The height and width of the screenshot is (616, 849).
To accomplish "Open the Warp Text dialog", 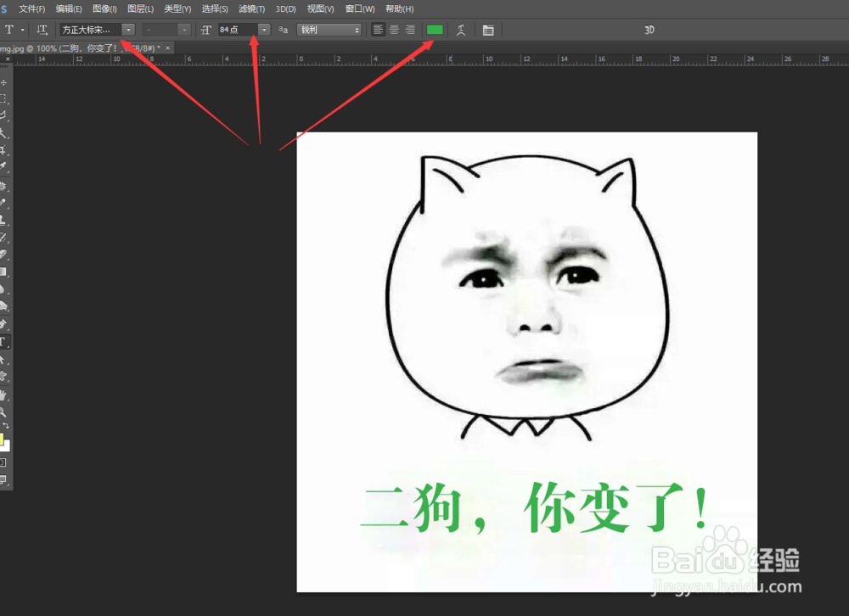I will [x=461, y=30].
